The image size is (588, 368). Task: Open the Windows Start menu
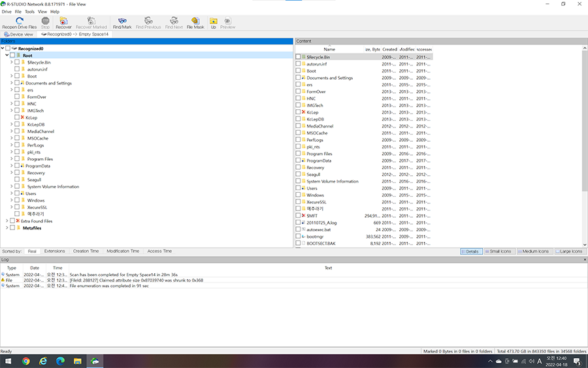[7, 361]
